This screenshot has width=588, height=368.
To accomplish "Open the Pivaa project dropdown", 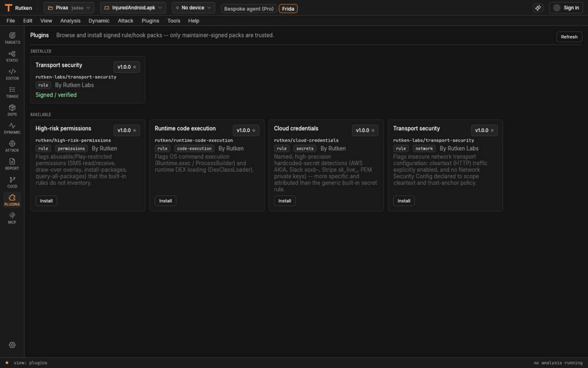I will click(69, 8).
